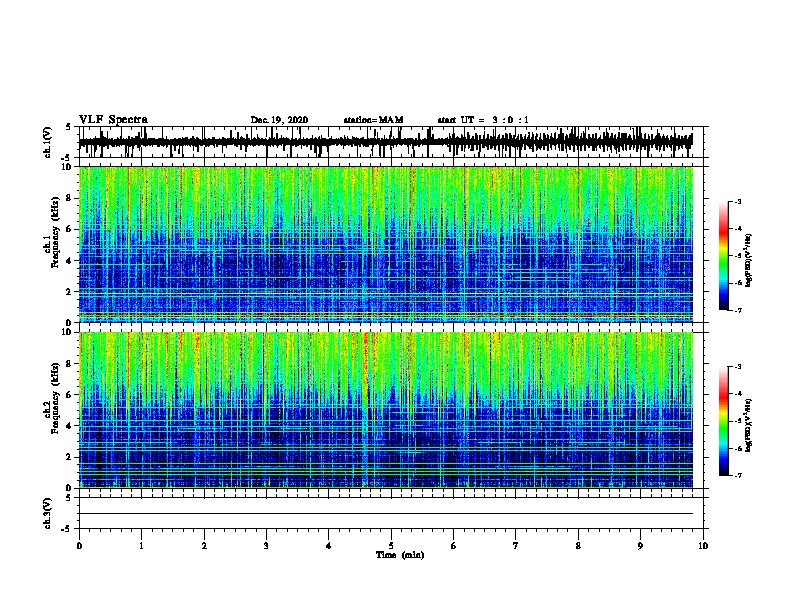792x612 pixels.
Task: Click the '2' kHz tick of ch.1 spectrogram
Action: point(70,292)
